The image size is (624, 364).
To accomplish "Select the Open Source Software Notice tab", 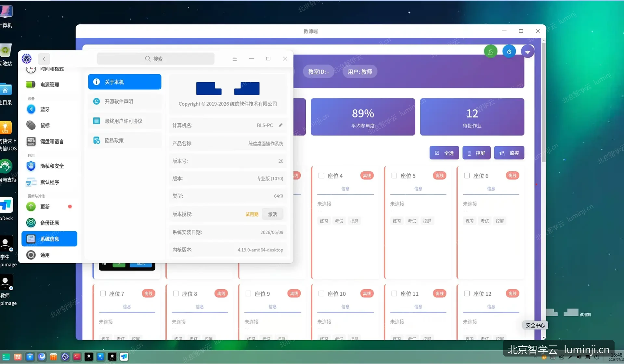I will (x=124, y=101).
